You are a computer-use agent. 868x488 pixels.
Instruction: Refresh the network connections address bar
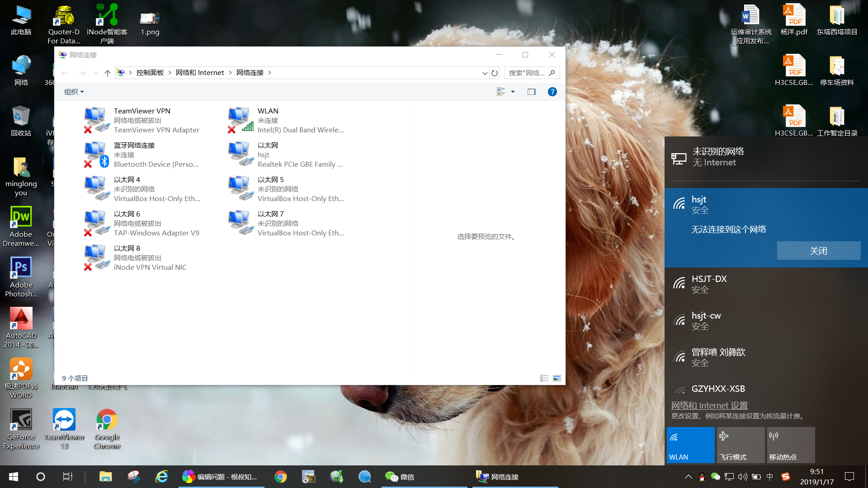[x=495, y=73]
